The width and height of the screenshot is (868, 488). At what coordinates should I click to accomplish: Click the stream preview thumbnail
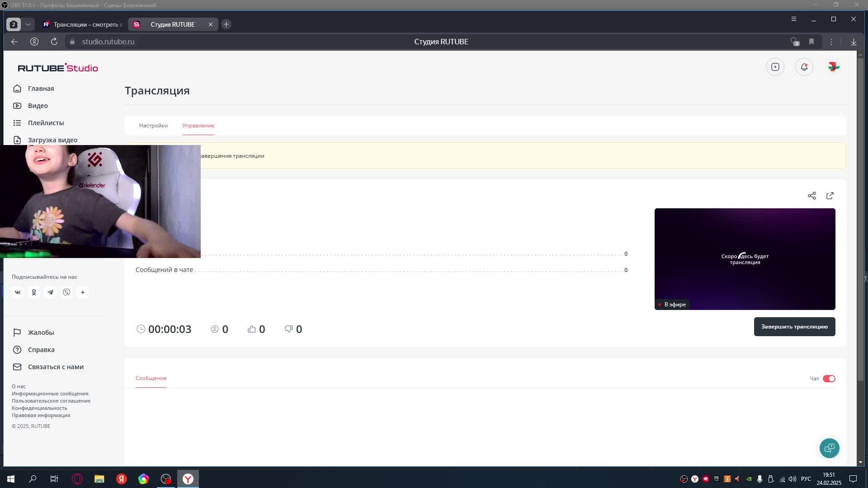pos(745,259)
